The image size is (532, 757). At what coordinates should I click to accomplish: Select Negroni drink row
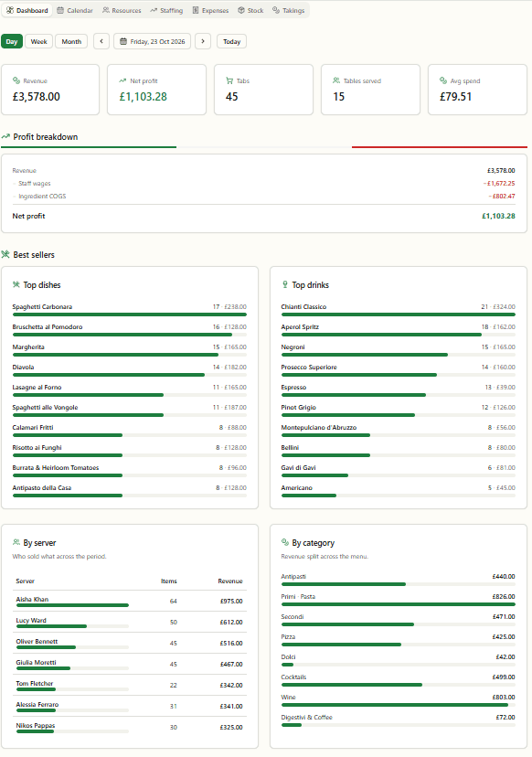[399, 350]
